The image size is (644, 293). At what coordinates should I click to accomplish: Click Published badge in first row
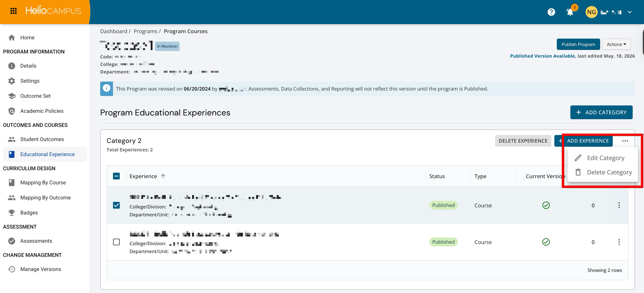(x=443, y=205)
